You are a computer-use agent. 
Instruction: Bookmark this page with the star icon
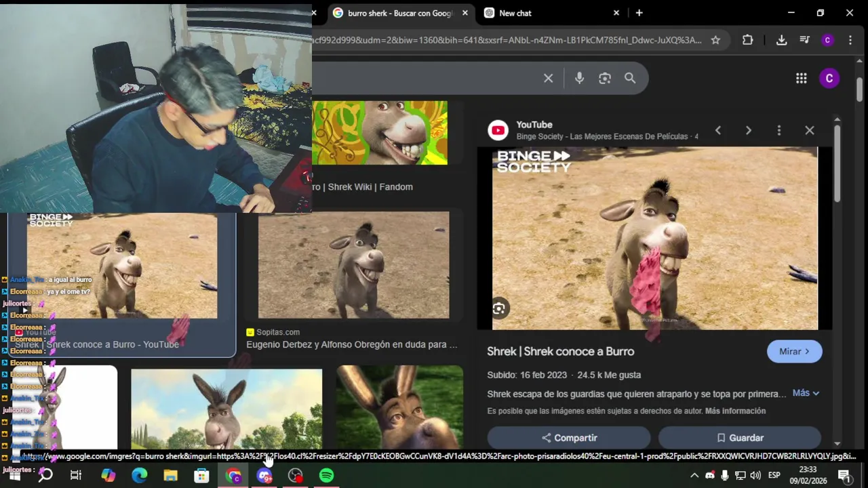click(715, 40)
